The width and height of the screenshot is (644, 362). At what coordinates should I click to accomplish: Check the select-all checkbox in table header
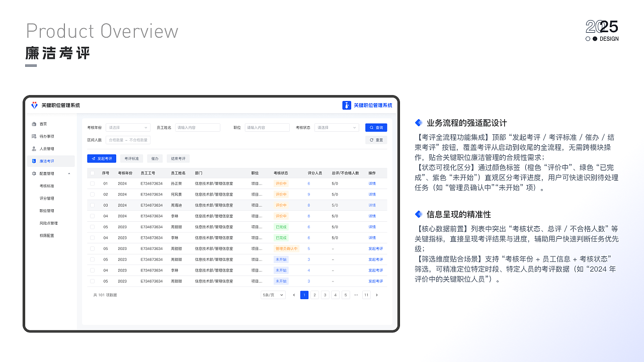tap(92, 173)
